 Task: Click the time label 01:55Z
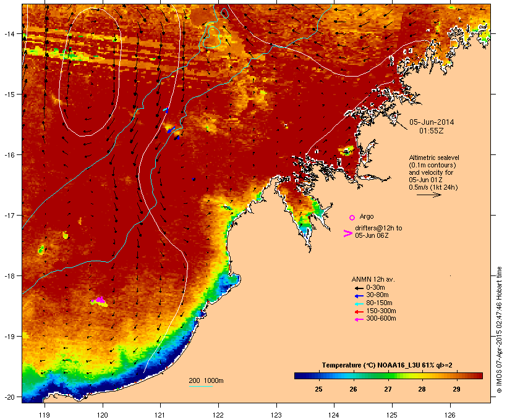tap(432, 131)
